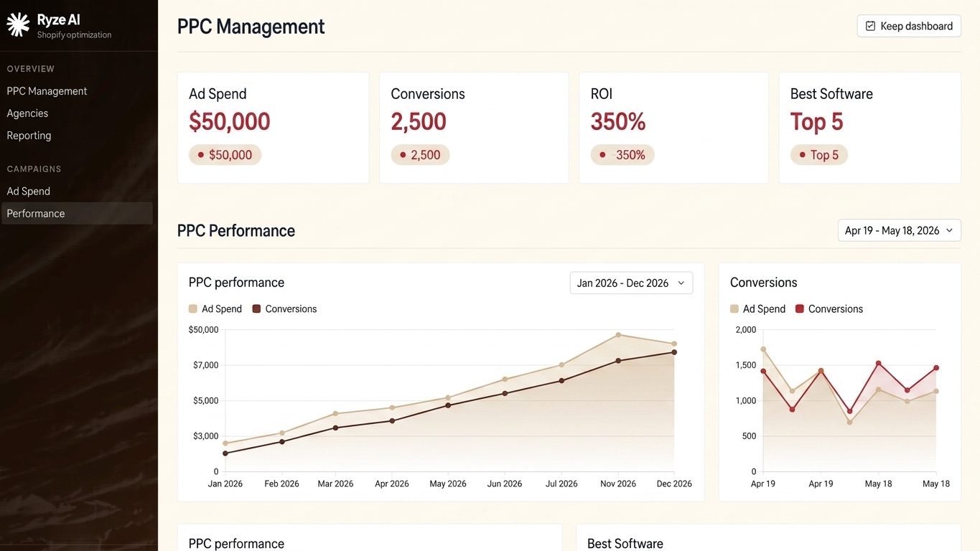Click the 2,500 badge in Conversions card
Screen dimensions: 980x551
(420, 155)
